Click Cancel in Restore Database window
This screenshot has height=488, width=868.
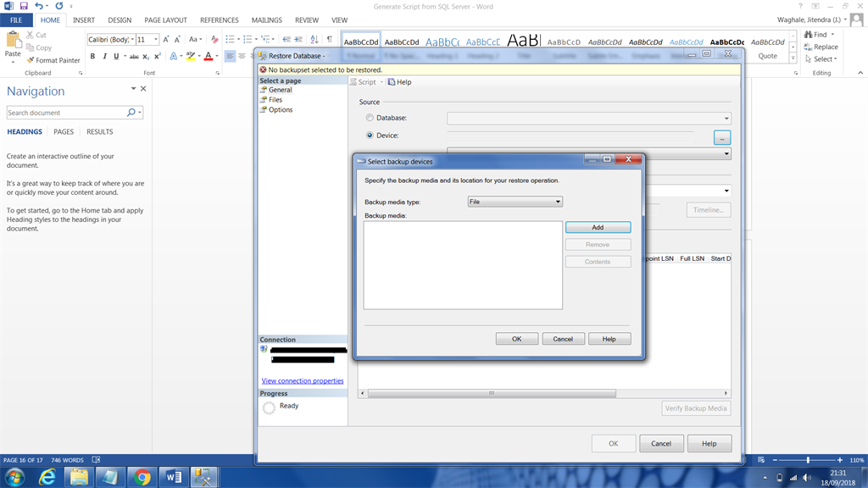pos(661,443)
